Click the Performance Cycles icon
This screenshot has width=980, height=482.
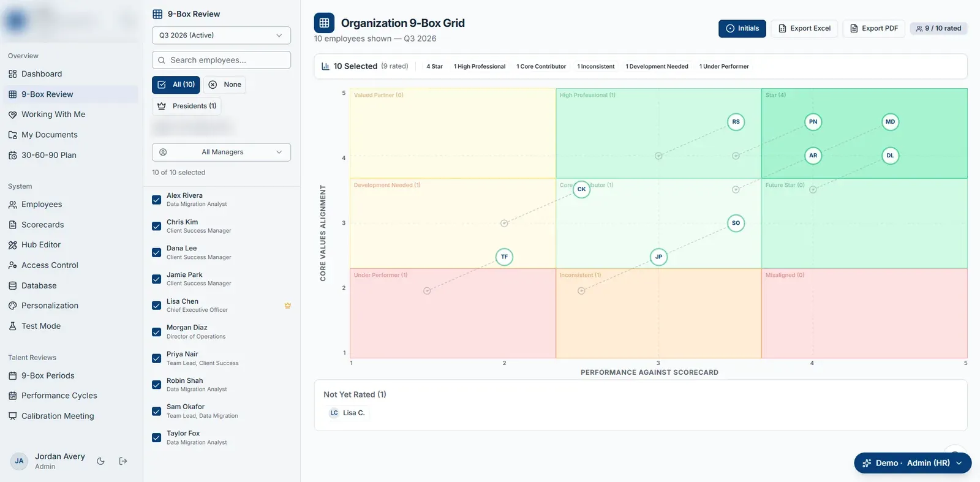tap(12, 396)
